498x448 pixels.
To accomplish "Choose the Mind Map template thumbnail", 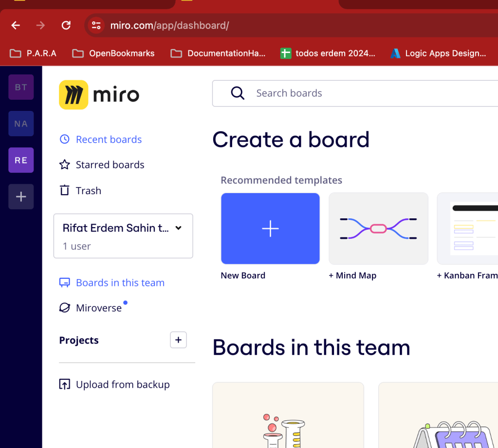I will pyautogui.click(x=378, y=229).
